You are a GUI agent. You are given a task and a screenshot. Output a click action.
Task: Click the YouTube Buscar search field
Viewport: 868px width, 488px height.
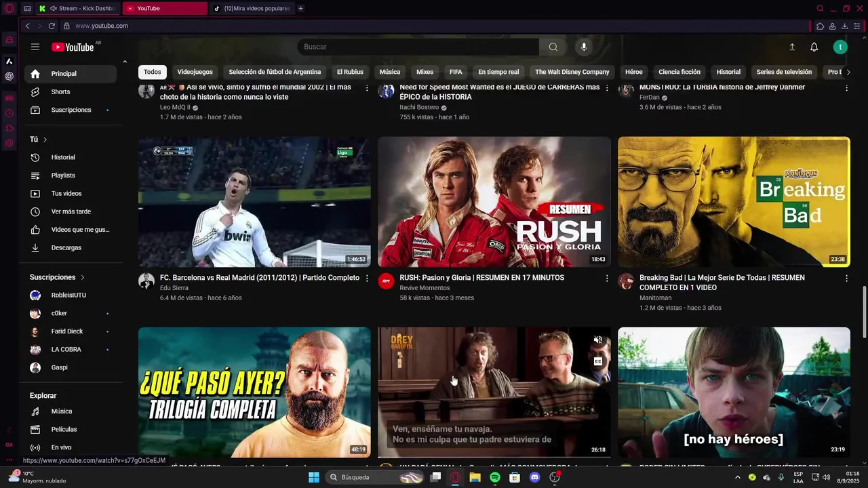coord(418,47)
